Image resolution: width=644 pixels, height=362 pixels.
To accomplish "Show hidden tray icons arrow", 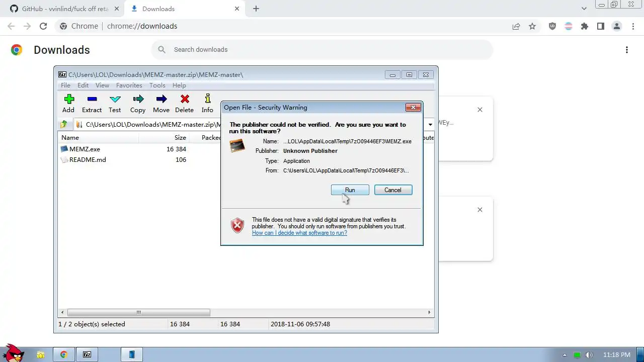I will pos(564,355).
